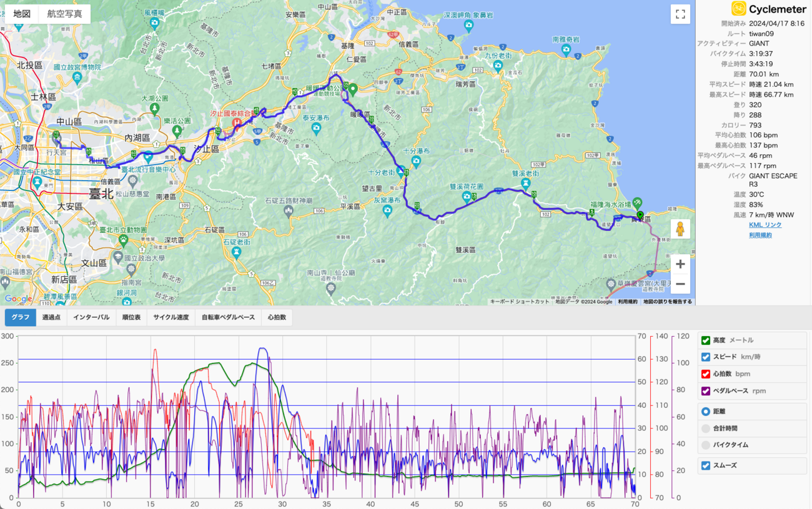Select the 距離 radio button
The height and width of the screenshot is (509, 812).
706,412
